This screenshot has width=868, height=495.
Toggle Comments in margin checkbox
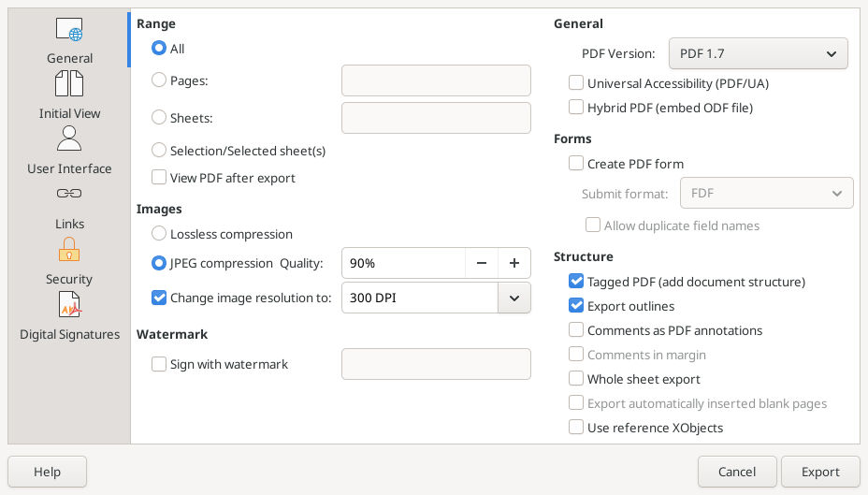click(x=576, y=355)
